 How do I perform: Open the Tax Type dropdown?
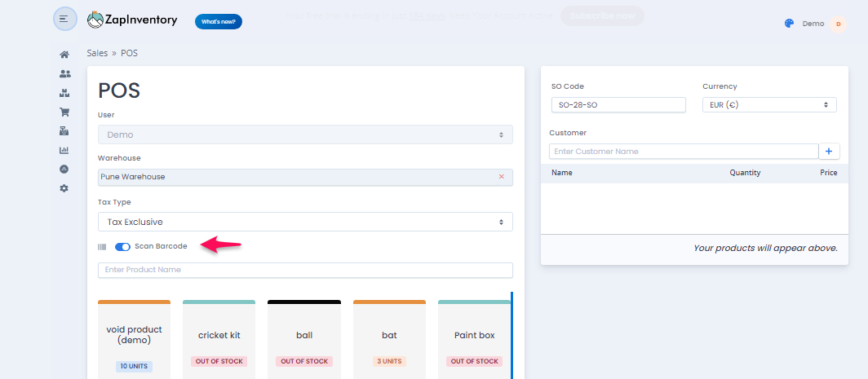(x=306, y=222)
